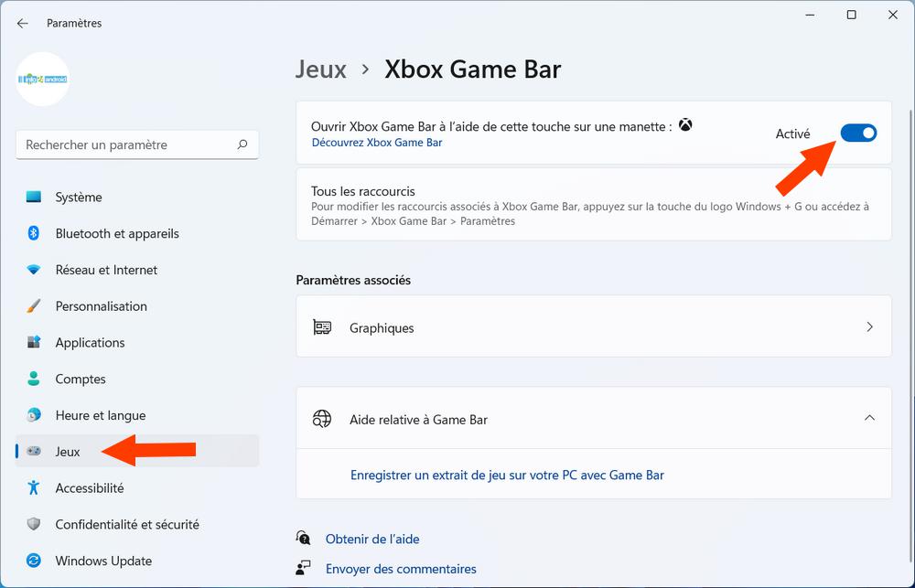Click Tous les raccourcis card
The height and width of the screenshot is (588, 915).
594,205
